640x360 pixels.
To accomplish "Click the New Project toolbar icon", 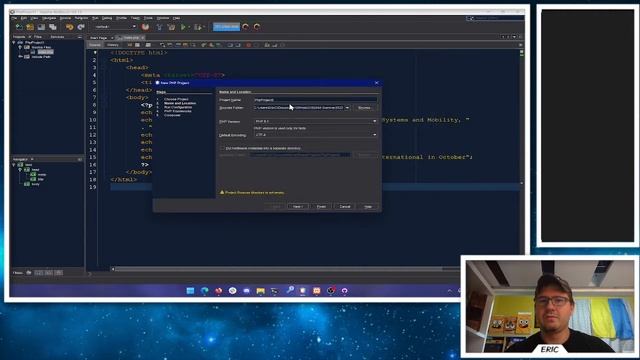I will coord(30,27).
